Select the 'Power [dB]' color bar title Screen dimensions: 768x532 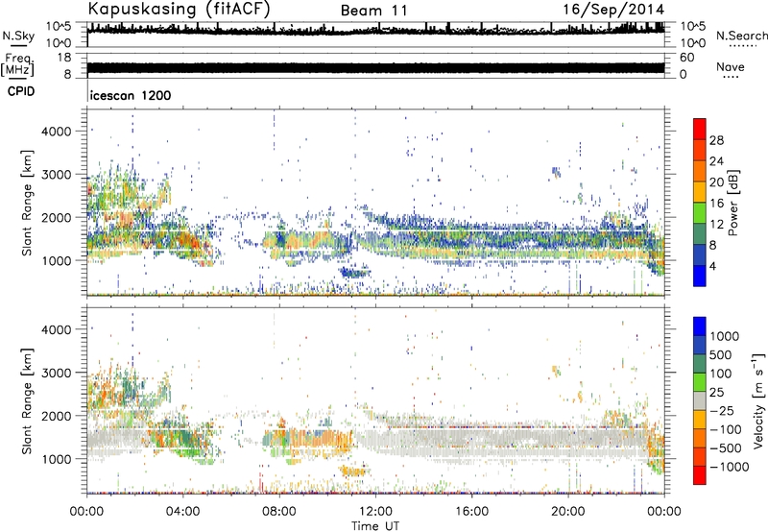click(732, 203)
